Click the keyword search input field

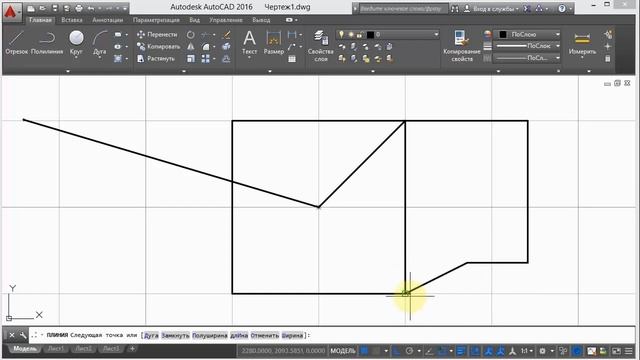(403, 9)
